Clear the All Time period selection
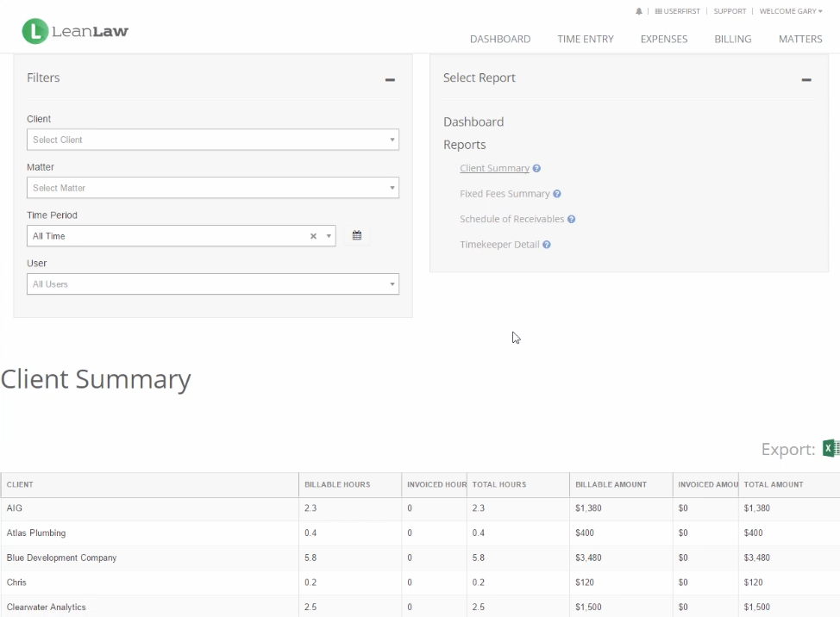The height and width of the screenshot is (617, 840). [x=314, y=236]
